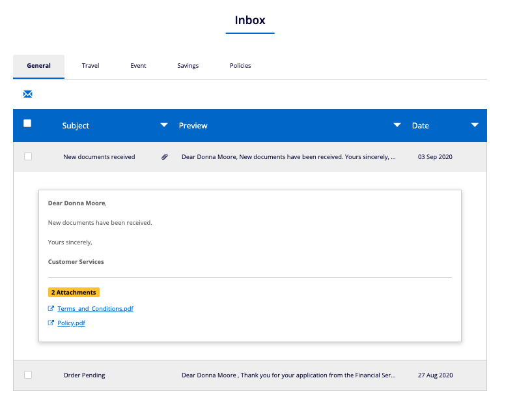Click the envelope mark-as-read icon
532x408 pixels.
28,95
